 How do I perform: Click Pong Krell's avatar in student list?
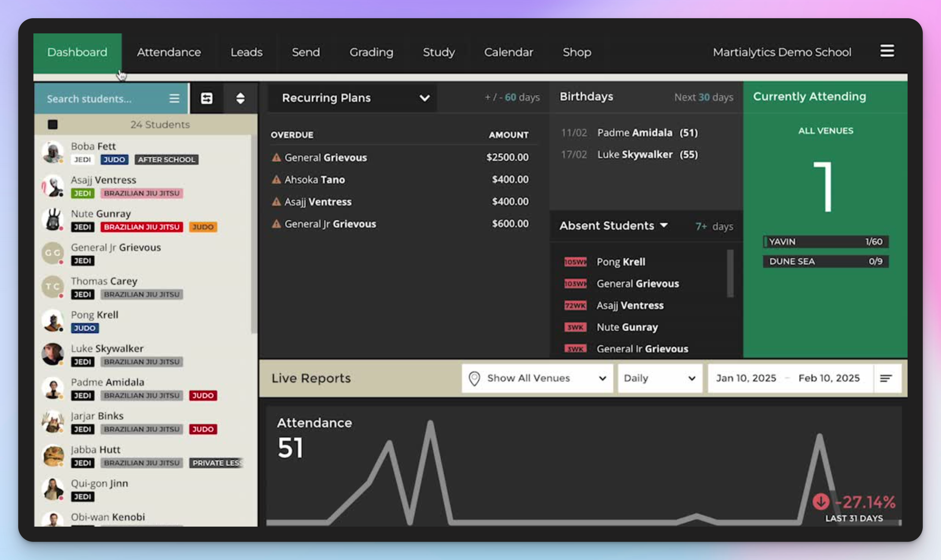coord(52,321)
